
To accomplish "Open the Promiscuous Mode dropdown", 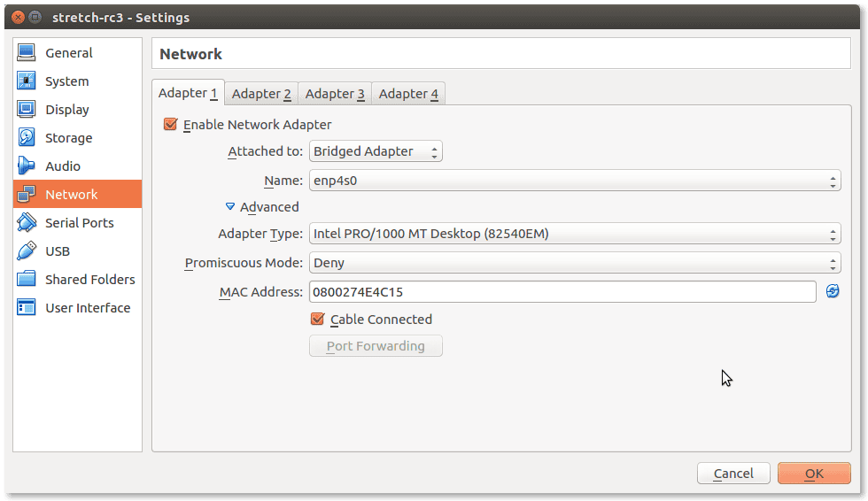I will [575, 263].
